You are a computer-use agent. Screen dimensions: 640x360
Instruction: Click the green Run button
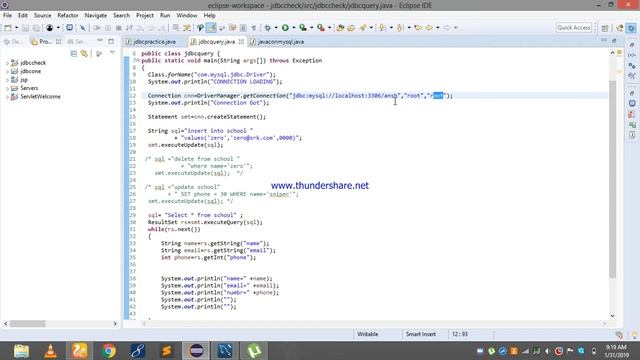(285, 28)
